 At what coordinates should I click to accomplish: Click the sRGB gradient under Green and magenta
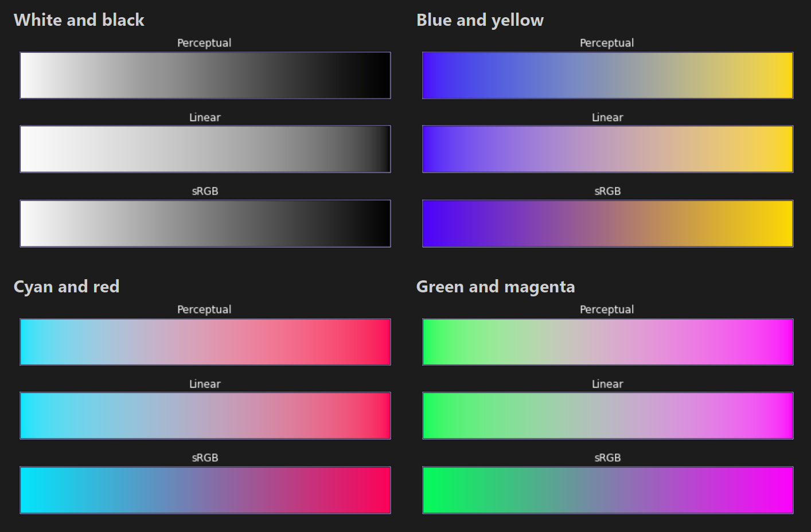tap(607, 489)
